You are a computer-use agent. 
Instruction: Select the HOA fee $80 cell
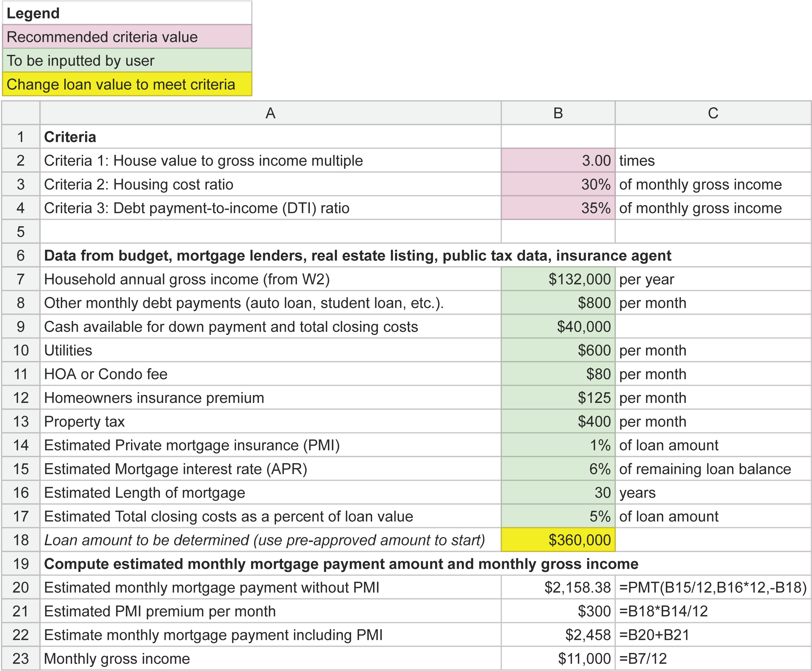click(x=558, y=374)
